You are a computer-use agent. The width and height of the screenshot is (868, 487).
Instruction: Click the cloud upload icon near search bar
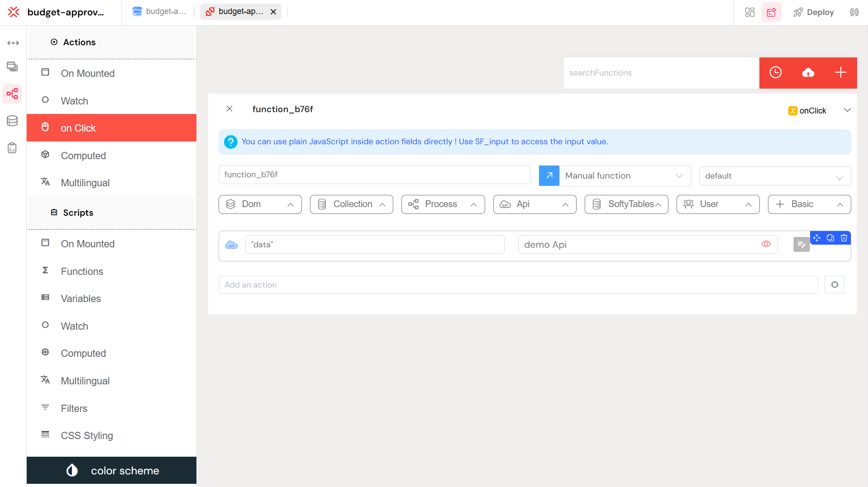tap(808, 72)
